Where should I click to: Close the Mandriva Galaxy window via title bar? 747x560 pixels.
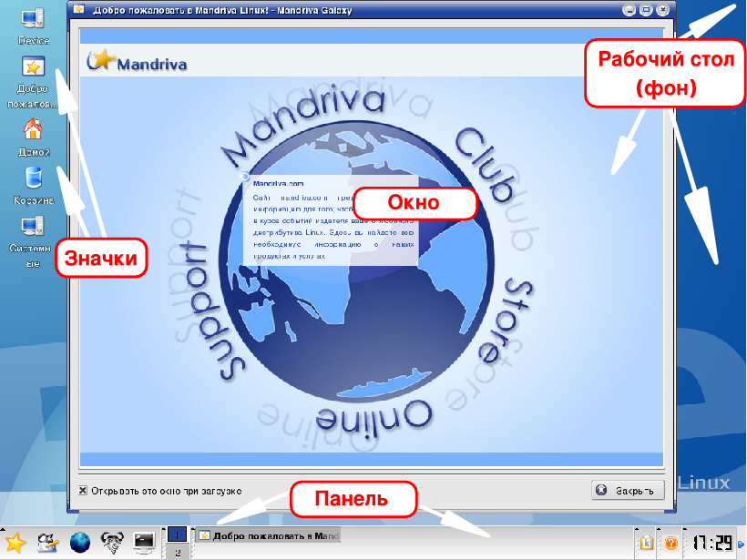662,9
